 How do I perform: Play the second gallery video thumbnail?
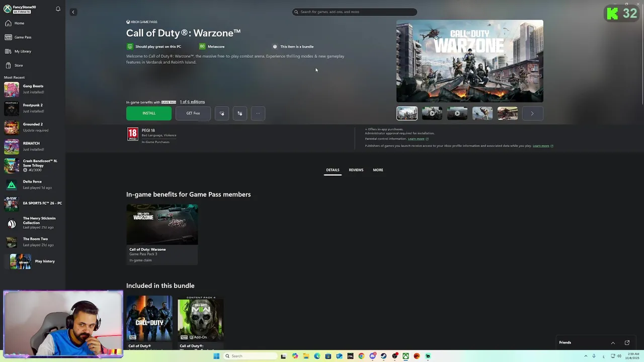[x=432, y=113]
